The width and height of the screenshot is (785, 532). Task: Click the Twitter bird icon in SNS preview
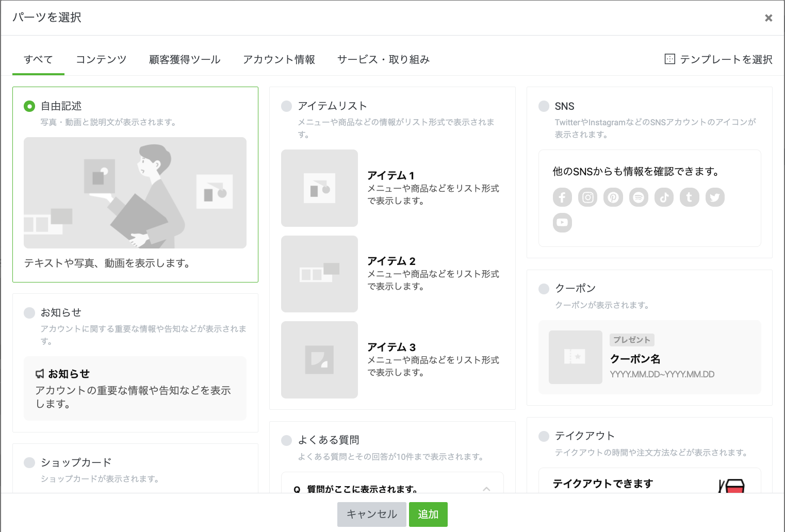pos(715,197)
